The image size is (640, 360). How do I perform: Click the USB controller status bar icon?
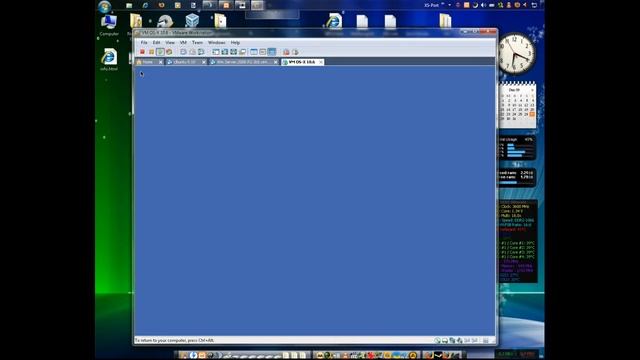coord(460,340)
